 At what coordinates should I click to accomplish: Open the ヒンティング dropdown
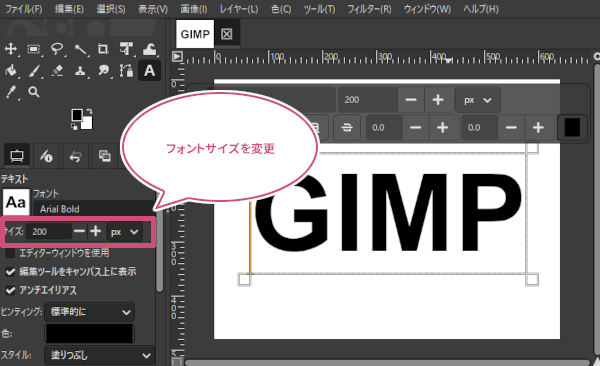pyautogui.click(x=90, y=312)
